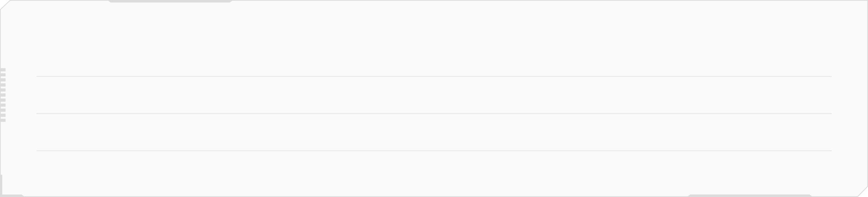
Task: Click the beveled bottom-right corner of the panel
Action: 863,192
